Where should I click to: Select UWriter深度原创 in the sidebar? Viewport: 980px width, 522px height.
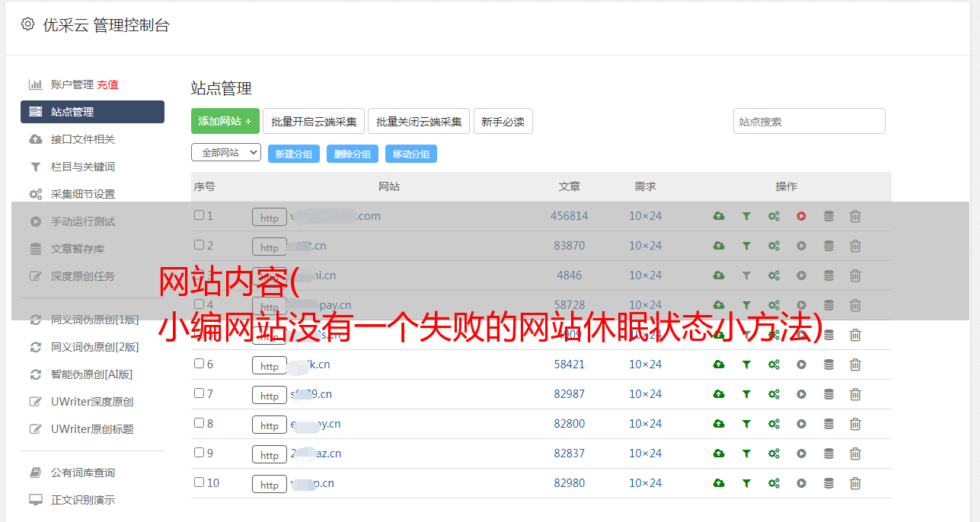92,402
